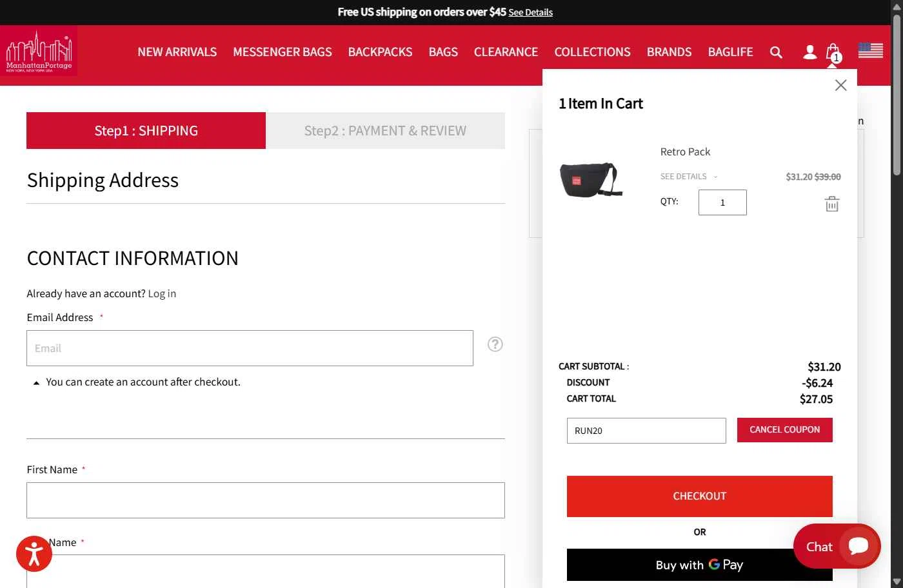Open BAGLIFE menu
This screenshot has width=903, height=588.
(x=731, y=52)
